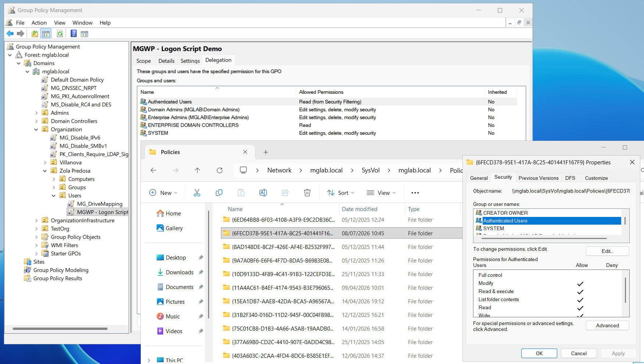Screen dimensions: 644x364
Task: Close the Policies tab in Explorer
Action: pyautogui.click(x=245, y=152)
